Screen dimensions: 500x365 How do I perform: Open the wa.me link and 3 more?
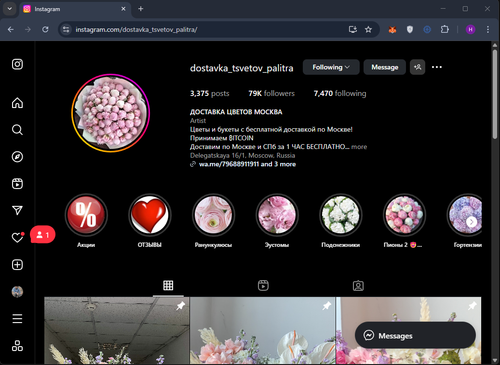[x=247, y=164]
